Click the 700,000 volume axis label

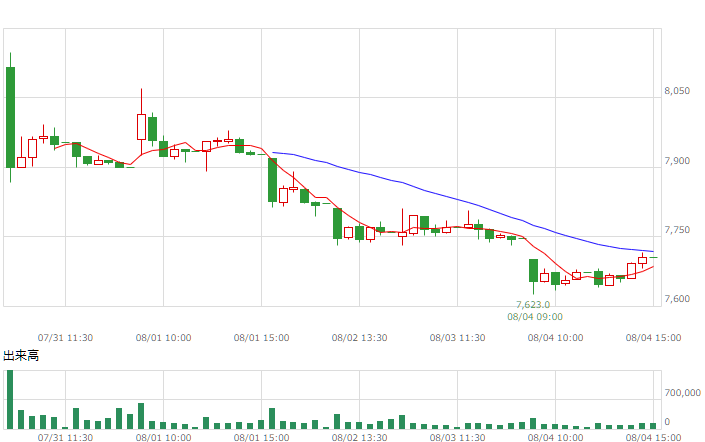[x=683, y=393]
